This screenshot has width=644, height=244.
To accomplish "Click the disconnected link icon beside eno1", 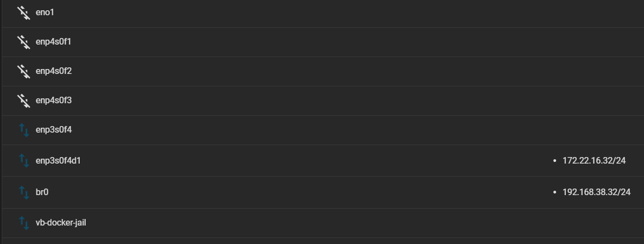I will tap(24, 12).
